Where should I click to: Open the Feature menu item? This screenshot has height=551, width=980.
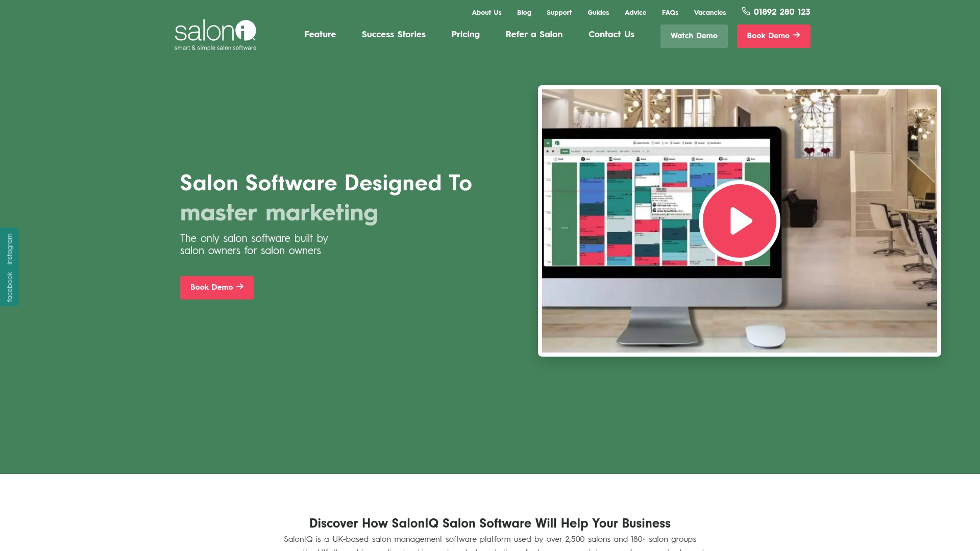point(320,34)
